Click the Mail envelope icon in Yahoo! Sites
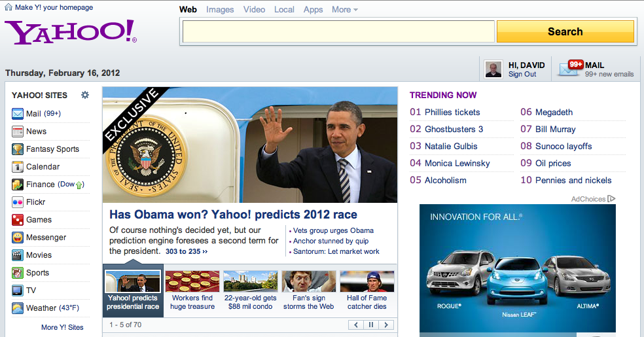 coord(17,114)
